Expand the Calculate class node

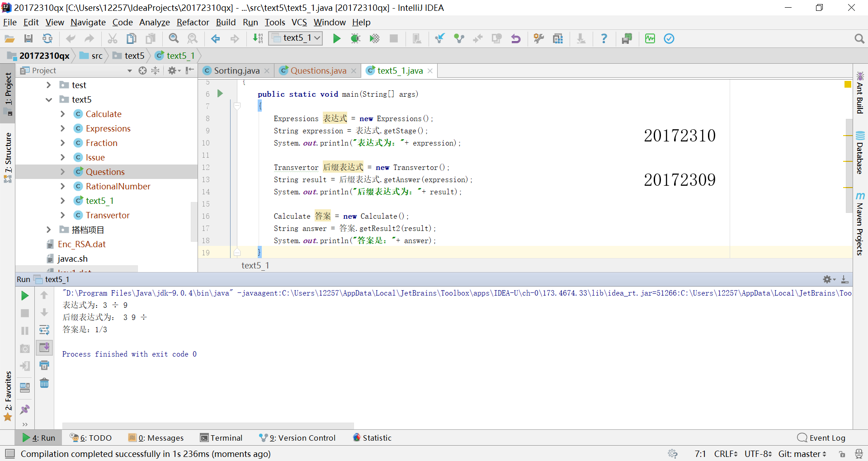tap(63, 114)
